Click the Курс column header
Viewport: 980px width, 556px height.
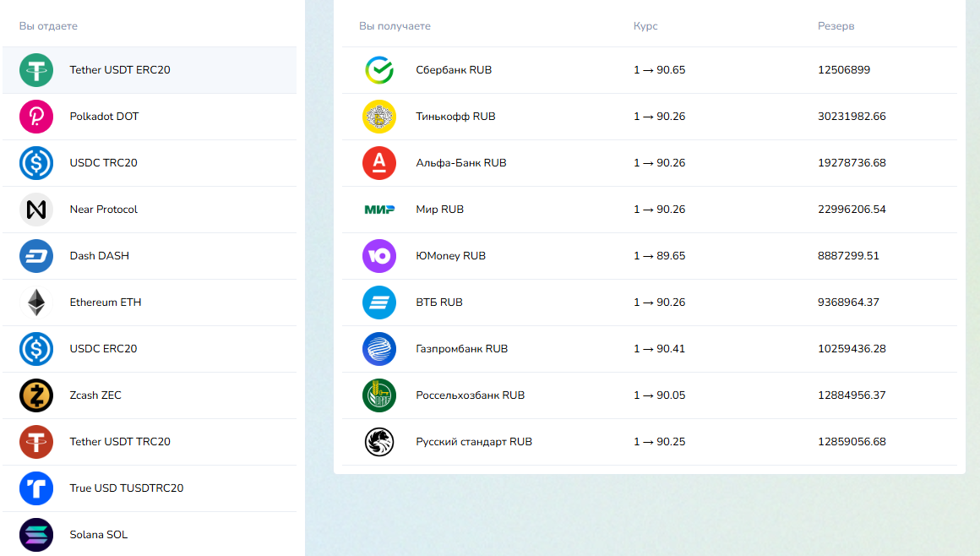645,26
